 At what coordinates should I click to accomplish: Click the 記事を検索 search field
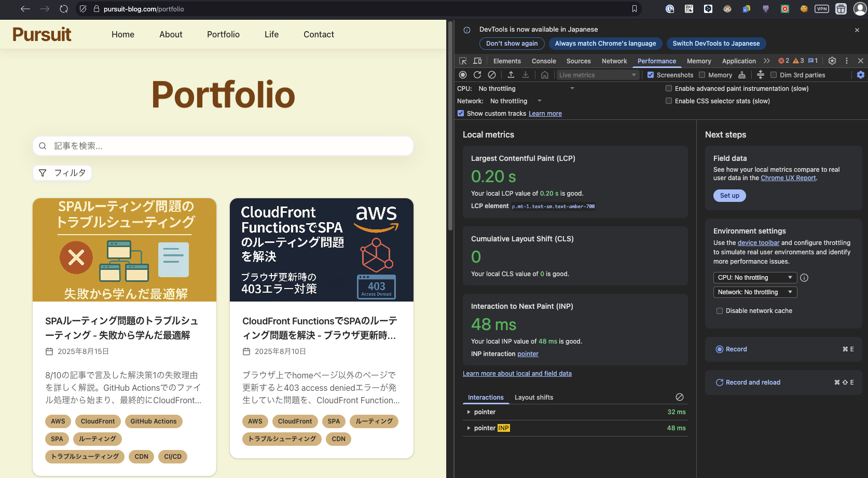tap(223, 146)
